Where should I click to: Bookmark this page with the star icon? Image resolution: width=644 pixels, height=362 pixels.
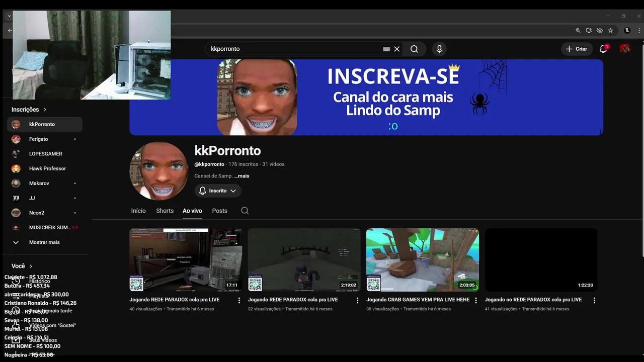coord(610,31)
